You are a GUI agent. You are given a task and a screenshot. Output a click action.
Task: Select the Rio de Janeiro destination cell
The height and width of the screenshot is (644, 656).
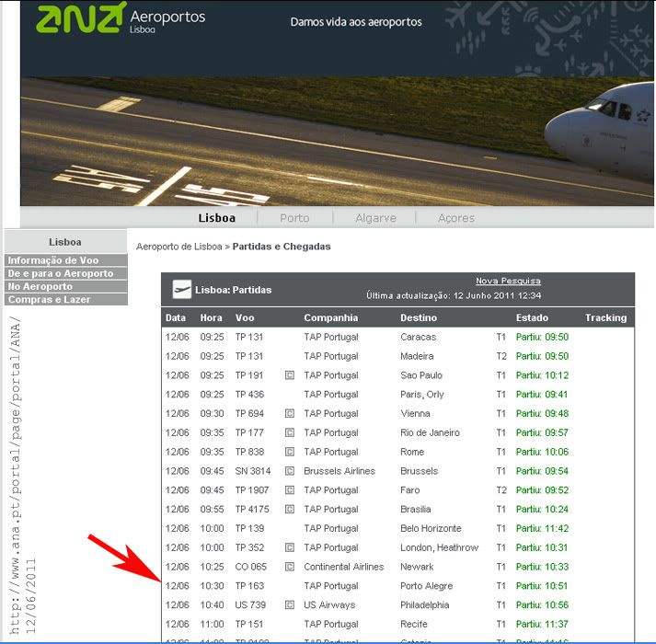pyautogui.click(x=430, y=432)
